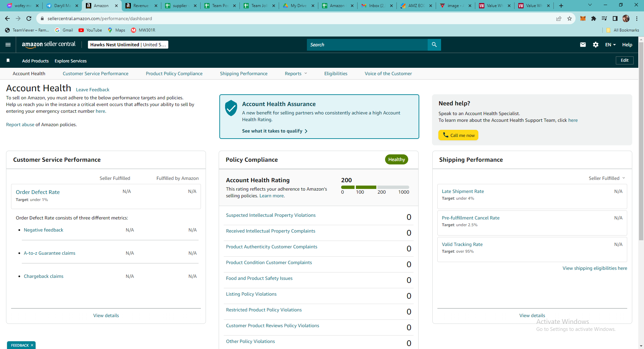Click View details under Customer Service Performance

pyautogui.click(x=106, y=315)
